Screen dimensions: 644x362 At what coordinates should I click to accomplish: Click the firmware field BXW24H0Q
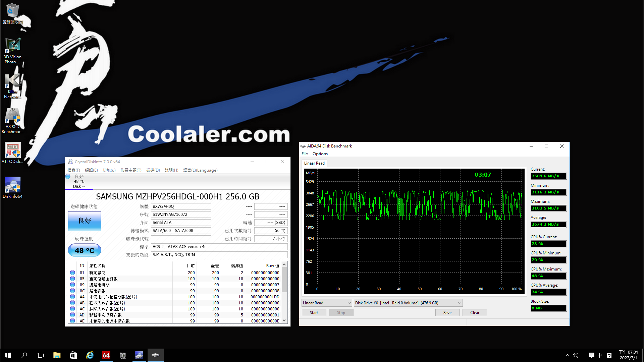click(x=181, y=206)
